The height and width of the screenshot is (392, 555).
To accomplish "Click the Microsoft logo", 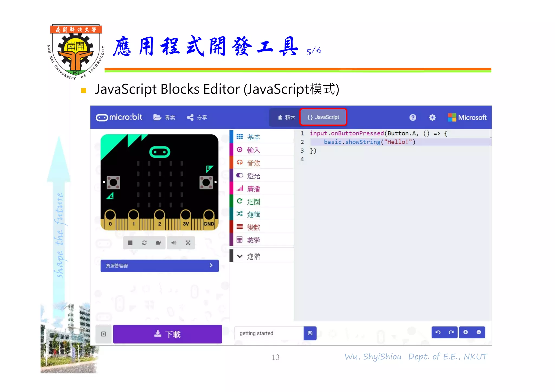I will 467,117.
